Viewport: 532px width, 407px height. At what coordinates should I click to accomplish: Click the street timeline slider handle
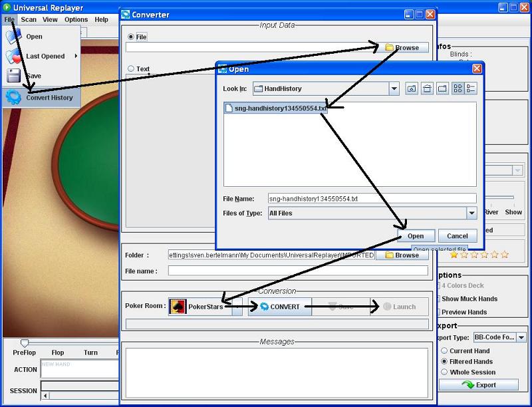coord(25,342)
